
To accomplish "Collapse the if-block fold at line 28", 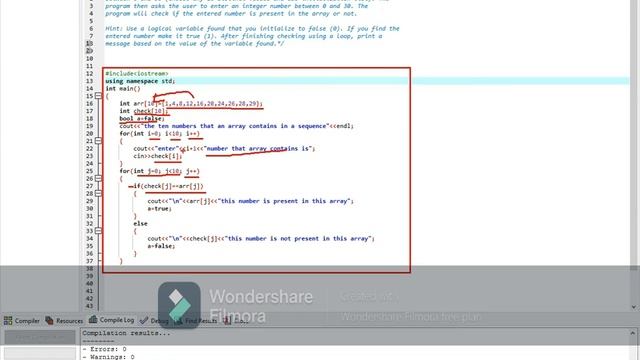I will click(x=98, y=193).
